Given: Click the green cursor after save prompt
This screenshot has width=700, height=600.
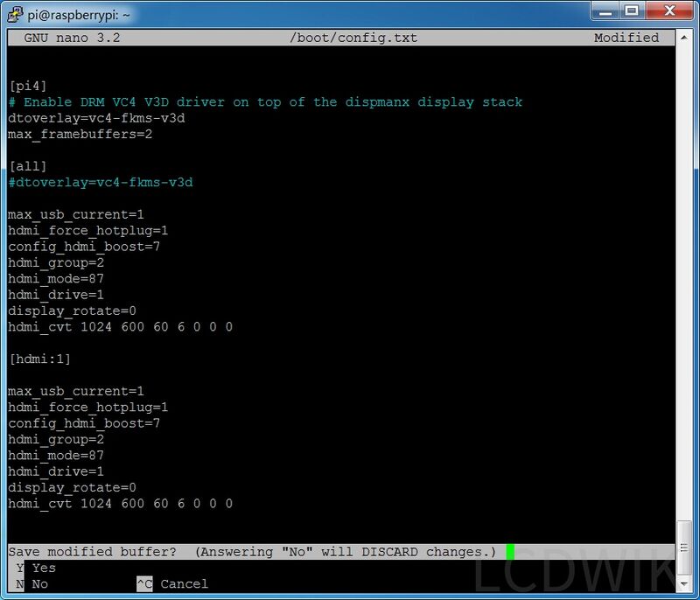Looking at the screenshot, I should (510, 552).
